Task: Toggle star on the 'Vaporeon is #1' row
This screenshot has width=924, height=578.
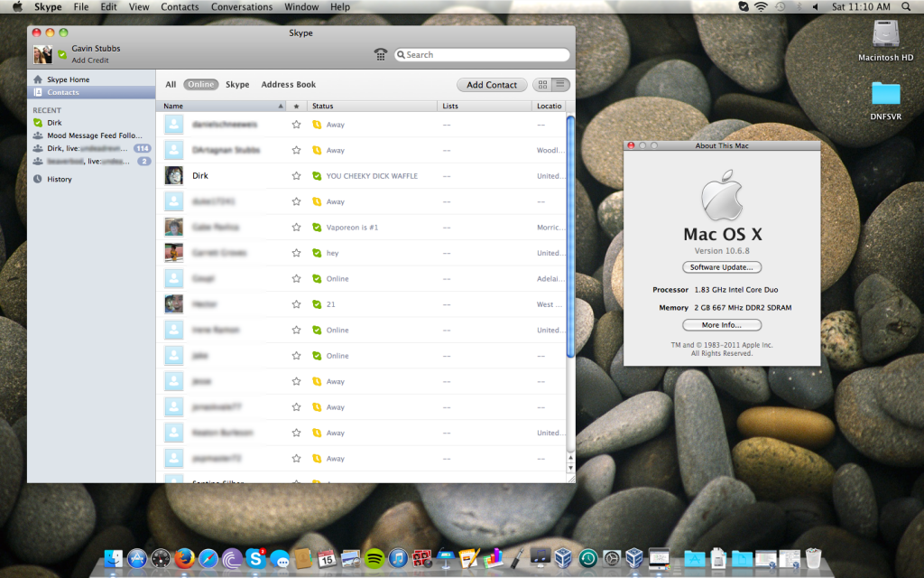Action: 296,227
